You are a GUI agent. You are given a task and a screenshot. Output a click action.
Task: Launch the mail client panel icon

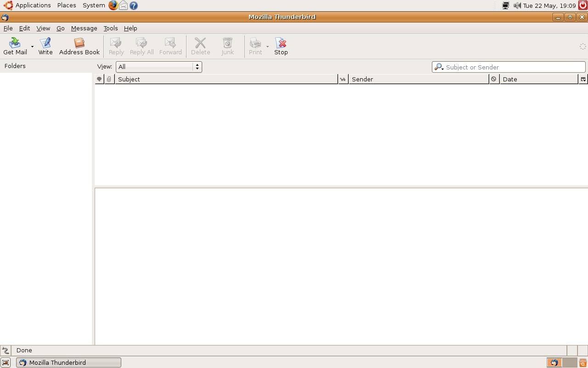click(124, 6)
